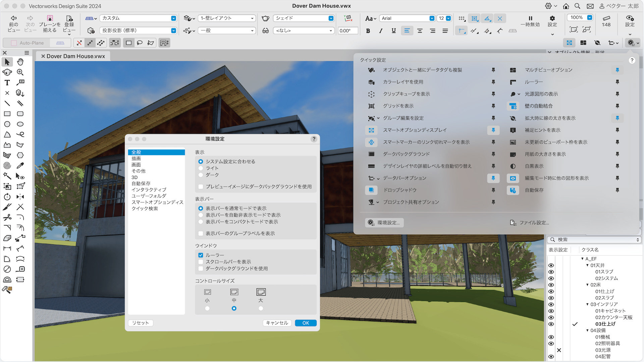Enable ダークバックグラウンドを使用 in the window section

201,268
